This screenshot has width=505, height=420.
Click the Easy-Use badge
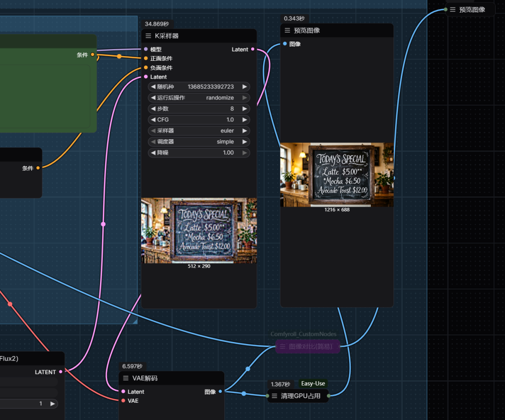(x=313, y=384)
